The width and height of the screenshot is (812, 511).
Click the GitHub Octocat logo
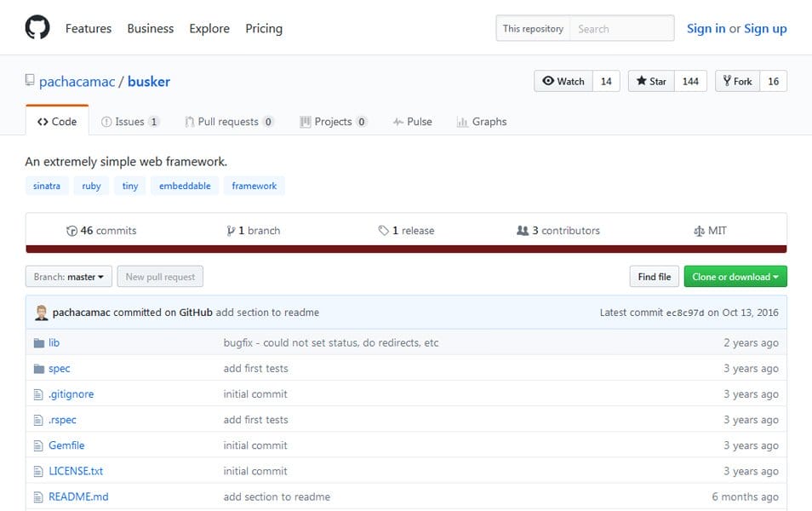pos(37,27)
